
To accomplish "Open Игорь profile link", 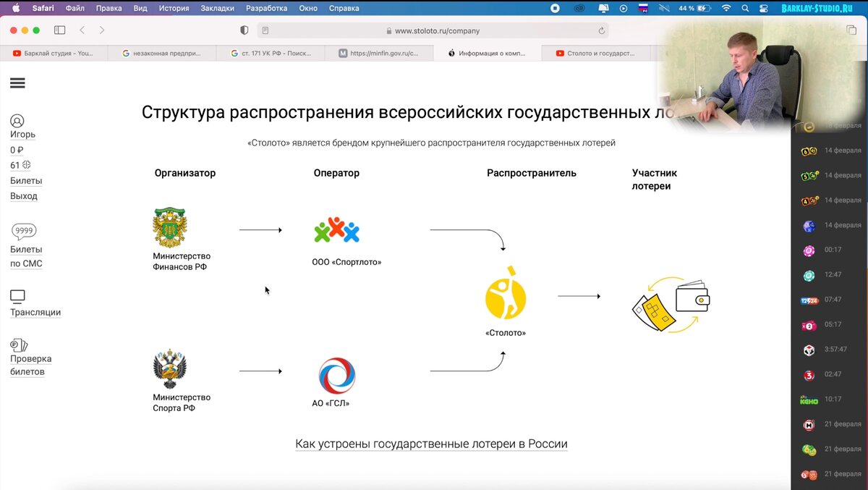I will pos(22,135).
